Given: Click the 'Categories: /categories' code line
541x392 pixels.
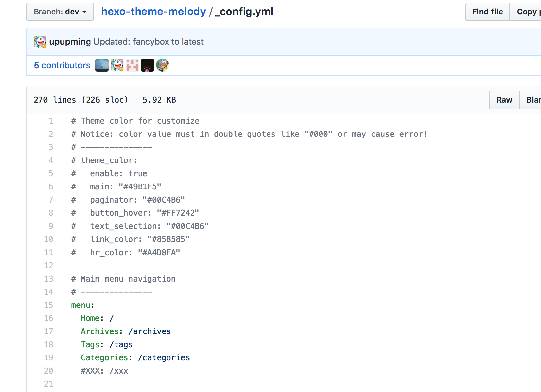Looking at the screenshot, I should tap(135, 358).
